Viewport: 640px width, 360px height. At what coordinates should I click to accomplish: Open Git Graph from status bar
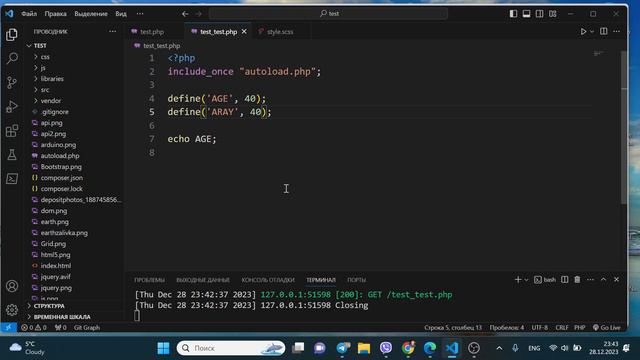point(87,327)
